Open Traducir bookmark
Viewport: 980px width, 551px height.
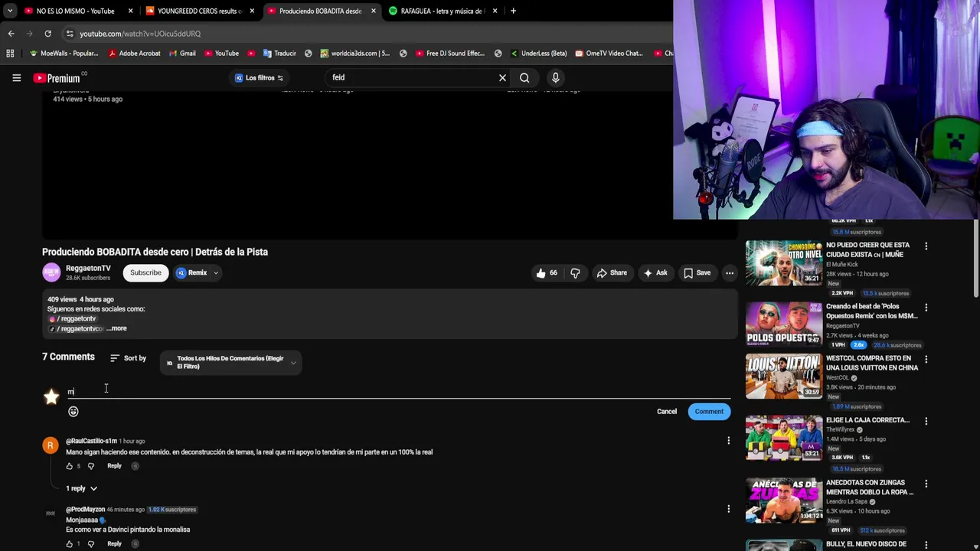(279, 54)
